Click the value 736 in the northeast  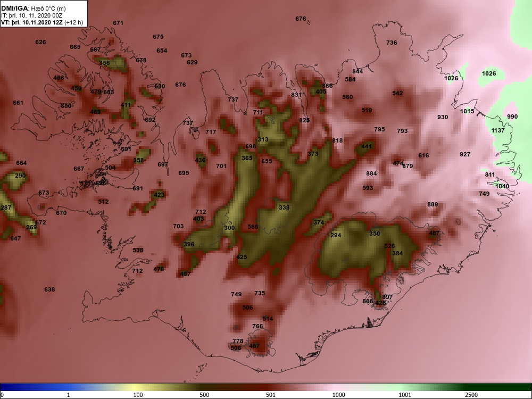[x=392, y=43]
